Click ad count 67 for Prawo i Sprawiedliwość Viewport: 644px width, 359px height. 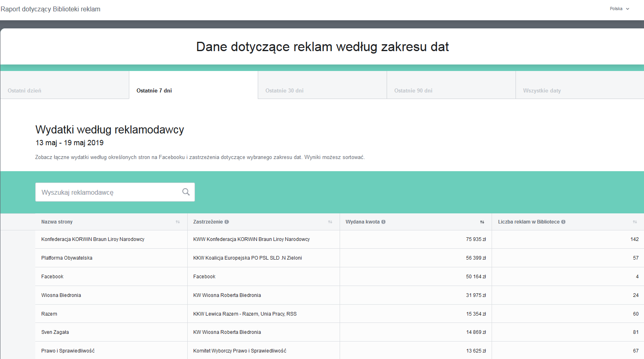[x=636, y=351]
